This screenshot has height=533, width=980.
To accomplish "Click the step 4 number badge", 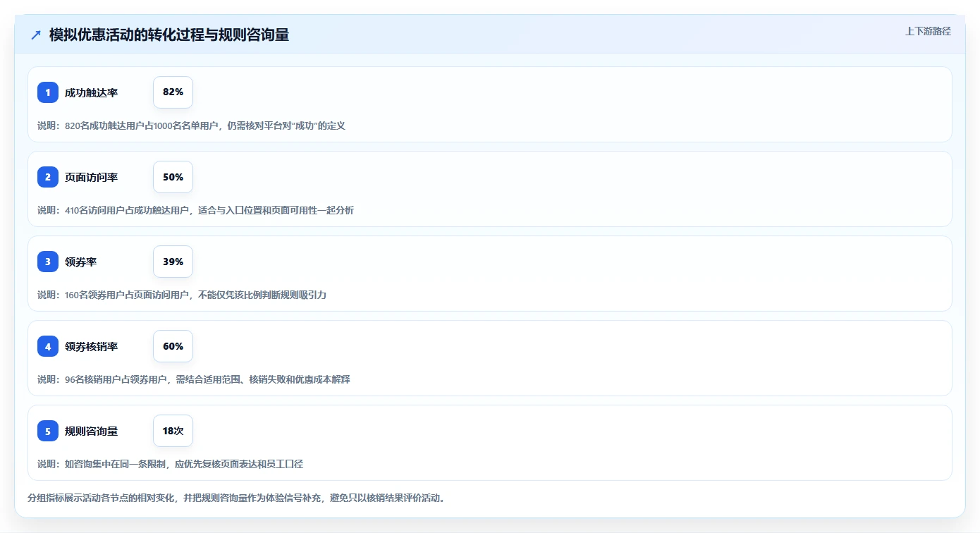I will pyautogui.click(x=48, y=346).
